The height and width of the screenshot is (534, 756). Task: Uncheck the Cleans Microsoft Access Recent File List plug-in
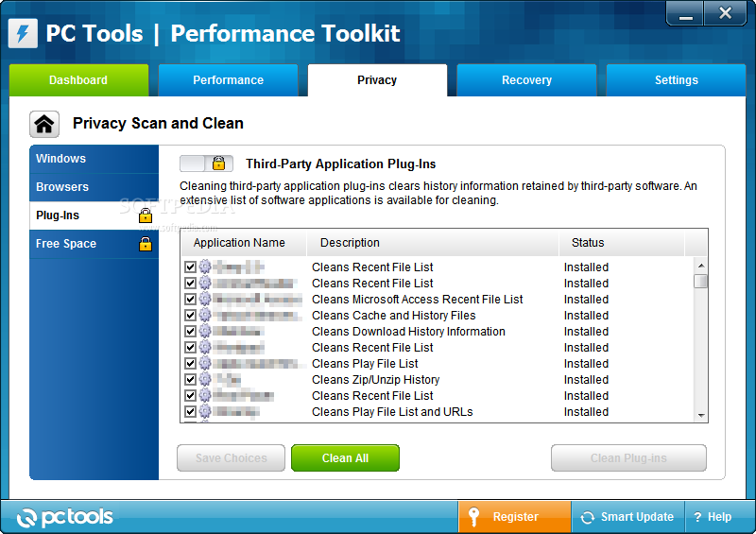coord(191,299)
